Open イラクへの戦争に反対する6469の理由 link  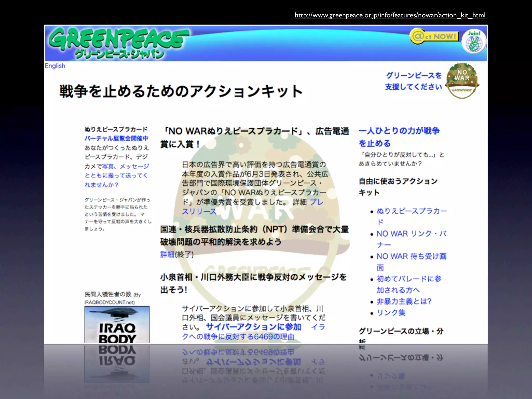(253, 332)
